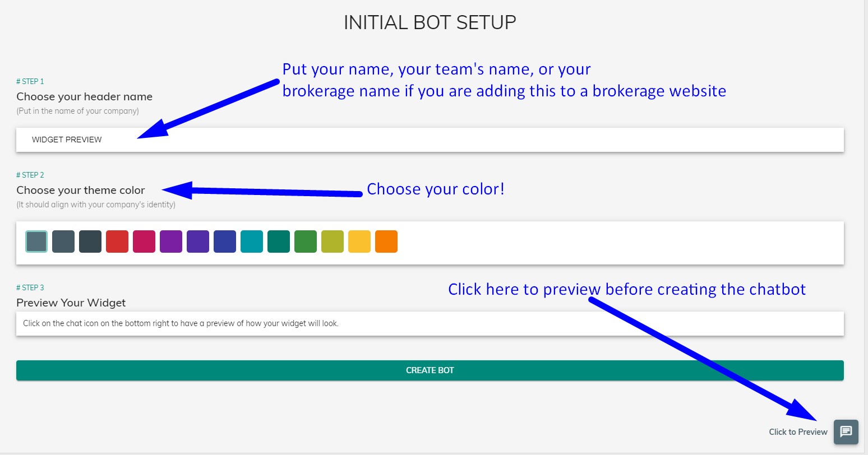Select the highlighted blue-gray theme color
868x455 pixels.
click(36, 242)
